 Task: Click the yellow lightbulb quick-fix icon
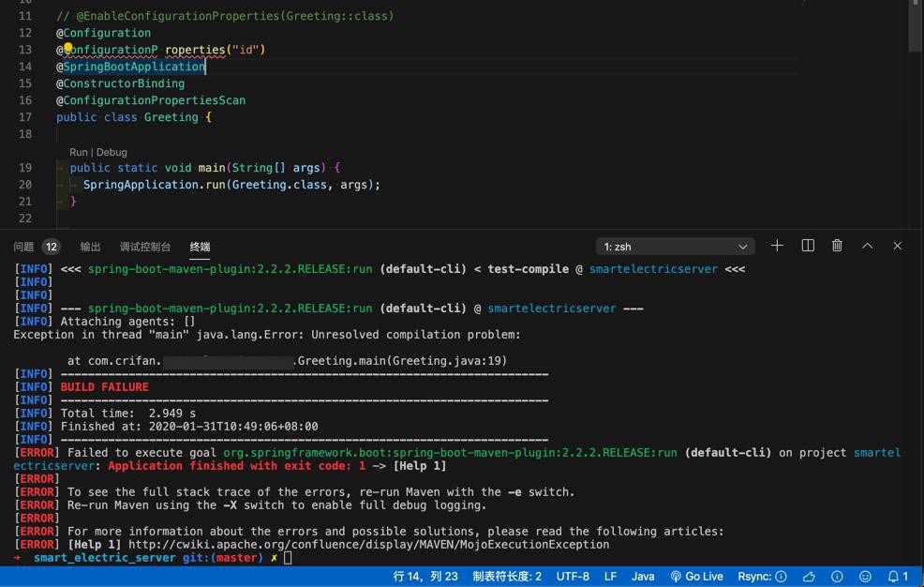tap(67, 48)
